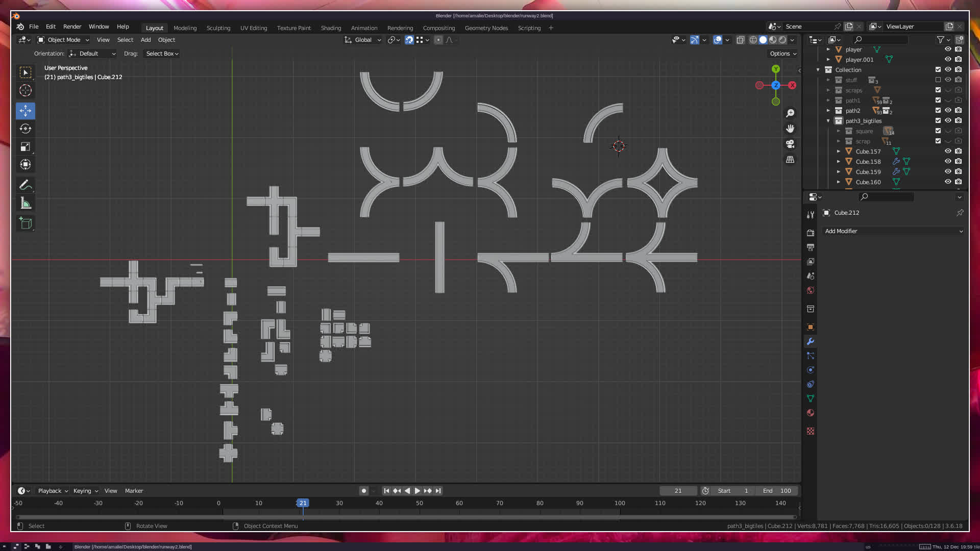Click the Options button in viewport
This screenshot has width=980, height=551.
pos(783,54)
